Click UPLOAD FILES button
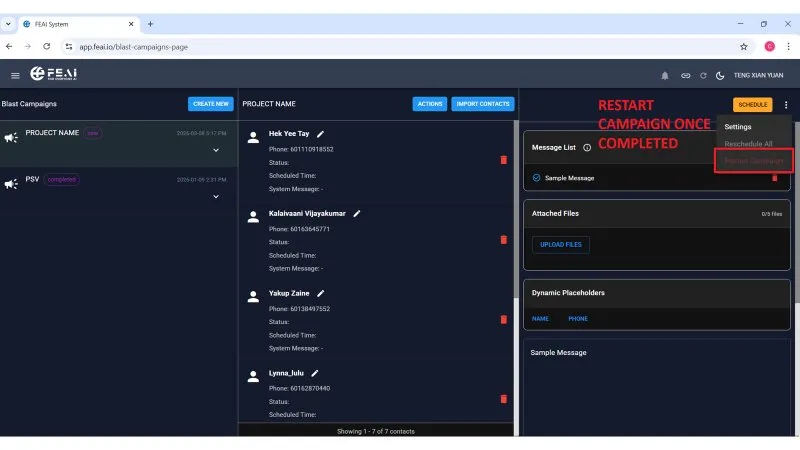Screen dimensions: 800x450 coord(561,244)
